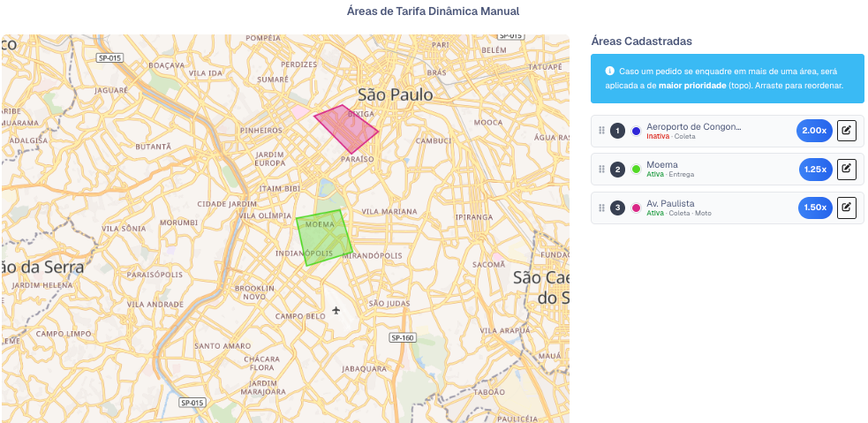Edit the Moema area

click(x=847, y=170)
